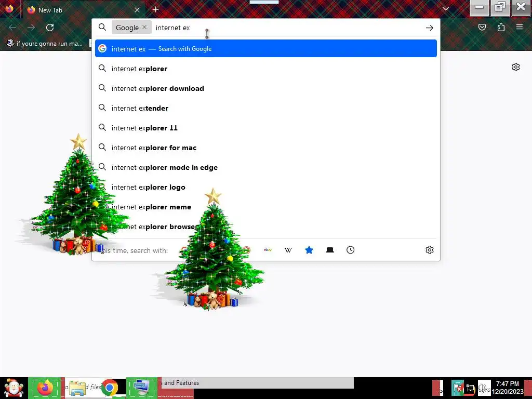Launch Google Chrome from the taskbar
The height and width of the screenshot is (399, 532).
(x=110, y=388)
